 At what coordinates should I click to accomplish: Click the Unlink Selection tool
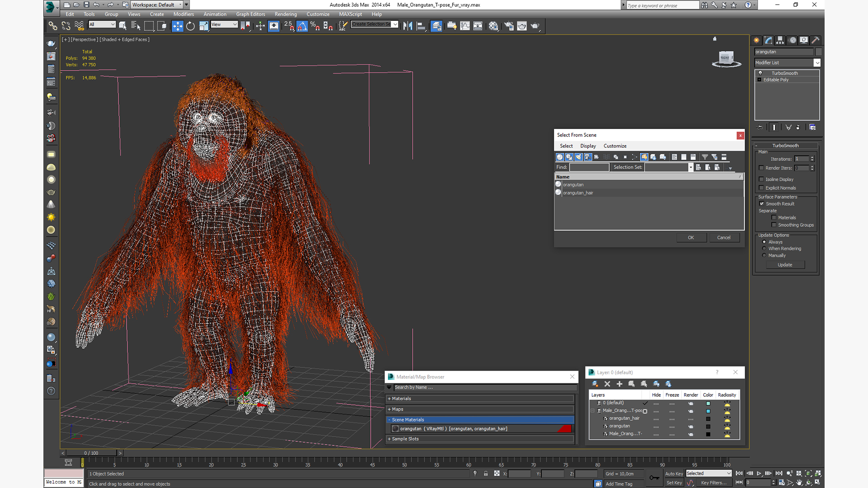[66, 26]
